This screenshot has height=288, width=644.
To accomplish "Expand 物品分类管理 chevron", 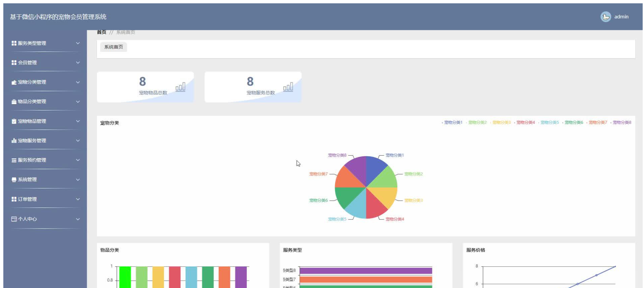I will (78, 102).
